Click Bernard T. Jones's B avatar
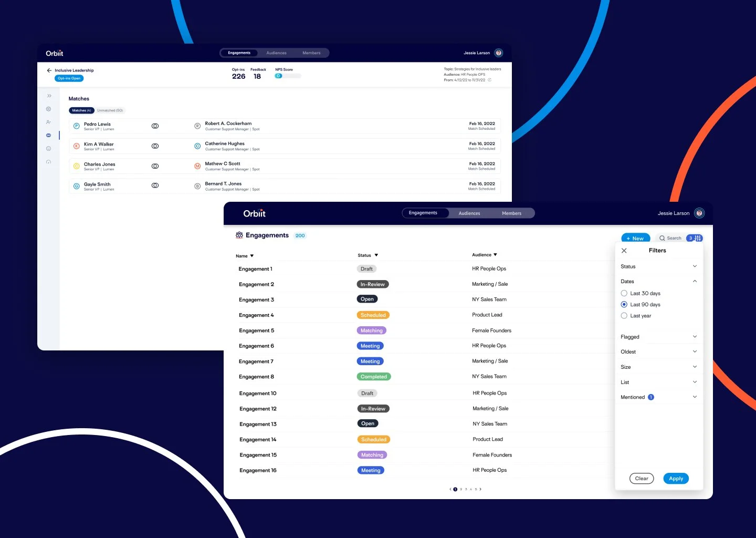This screenshot has height=538, width=756. (197, 186)
